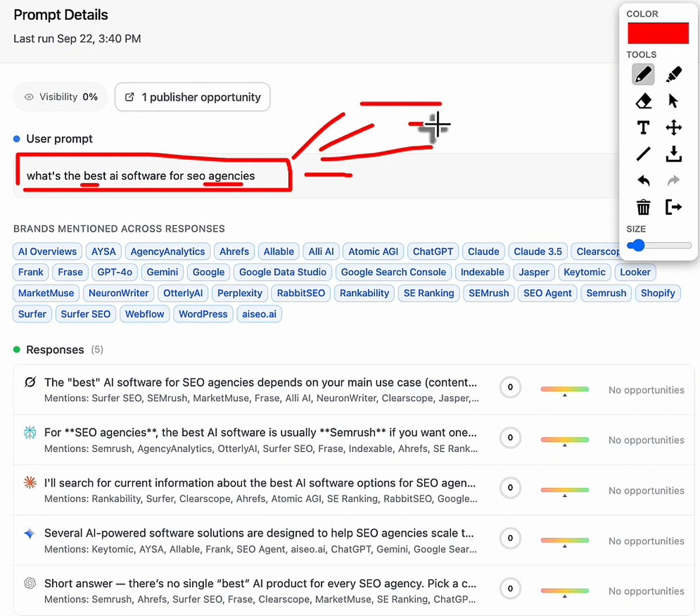Screen dimensions: 700x616
Task: Click the download save icon
Action: (x=674, y=154)
